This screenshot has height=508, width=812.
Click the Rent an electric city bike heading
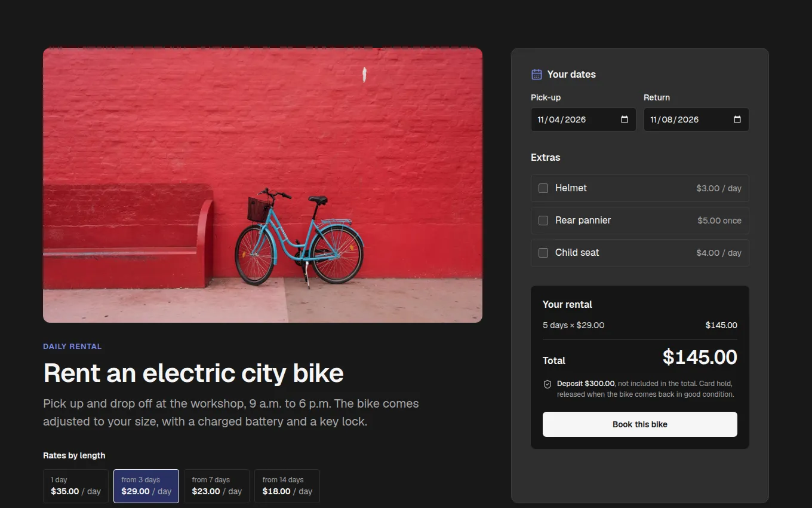tap(193, 373)
